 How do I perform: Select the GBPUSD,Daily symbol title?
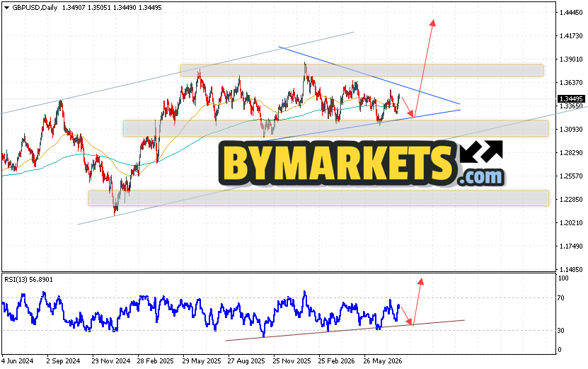point(35,8)
